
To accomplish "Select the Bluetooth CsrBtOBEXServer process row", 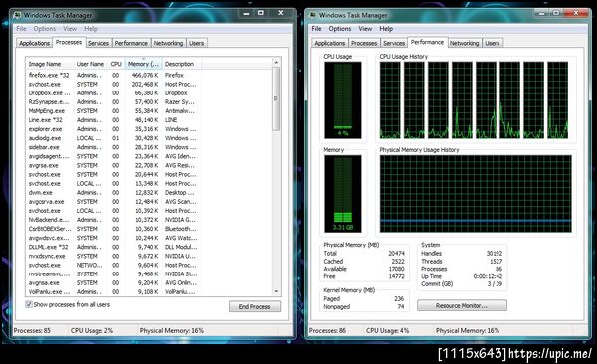I will tap(113, 229).
